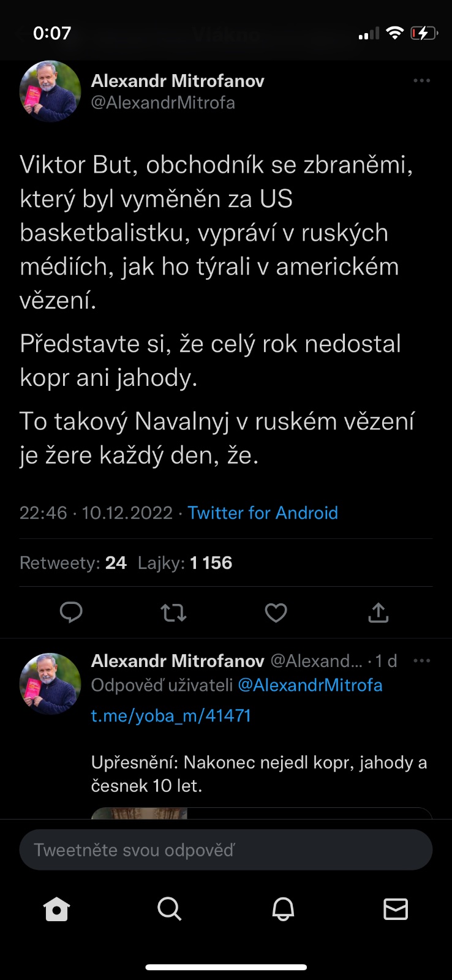
Task: Open more options on reply tweet
Action: tap(421, 661)
